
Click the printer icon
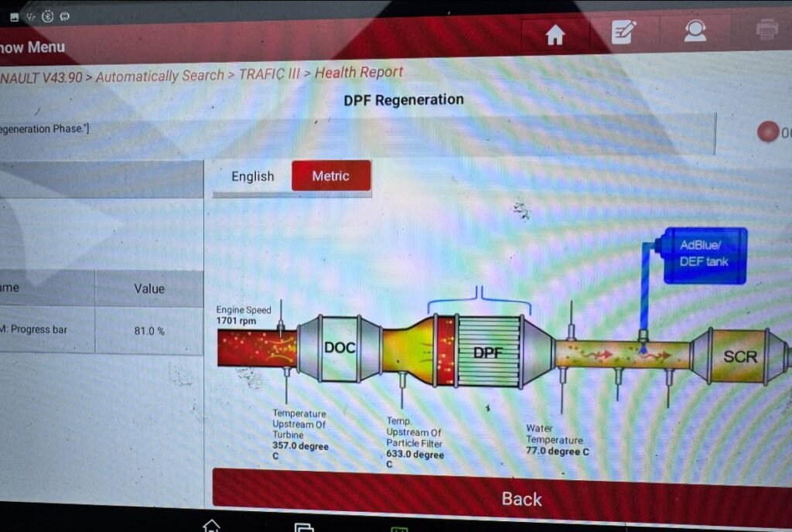point(767,29)
